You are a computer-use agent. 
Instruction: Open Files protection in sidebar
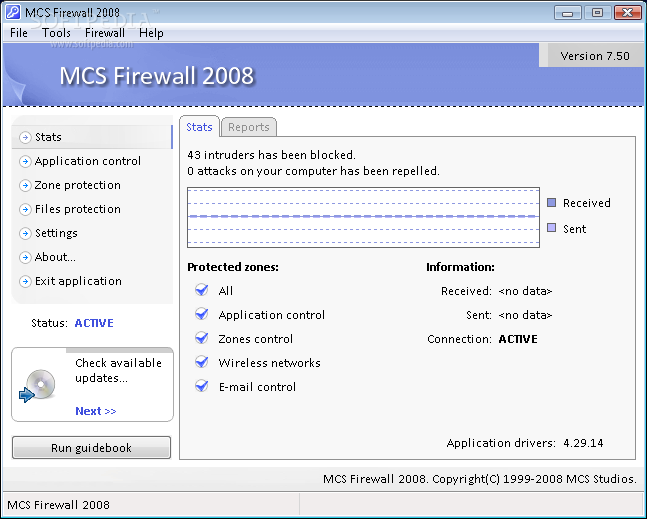[x=78, y=209]
